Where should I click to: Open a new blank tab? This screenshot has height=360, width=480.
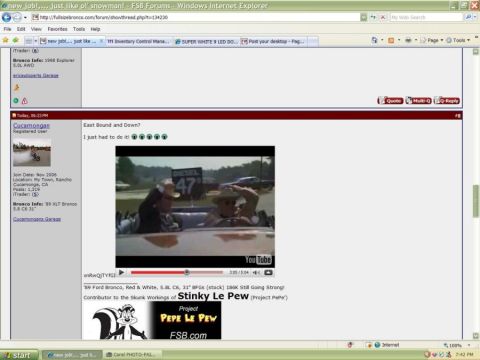point(313,41)
